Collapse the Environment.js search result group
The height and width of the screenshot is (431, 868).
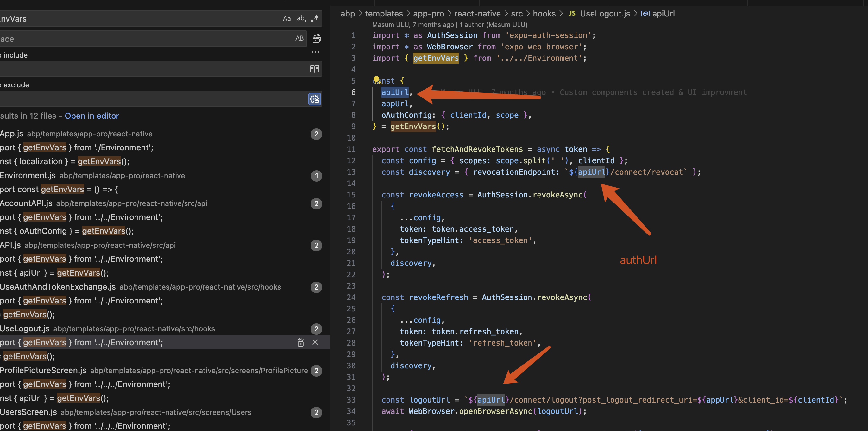[x=28, y=175]
